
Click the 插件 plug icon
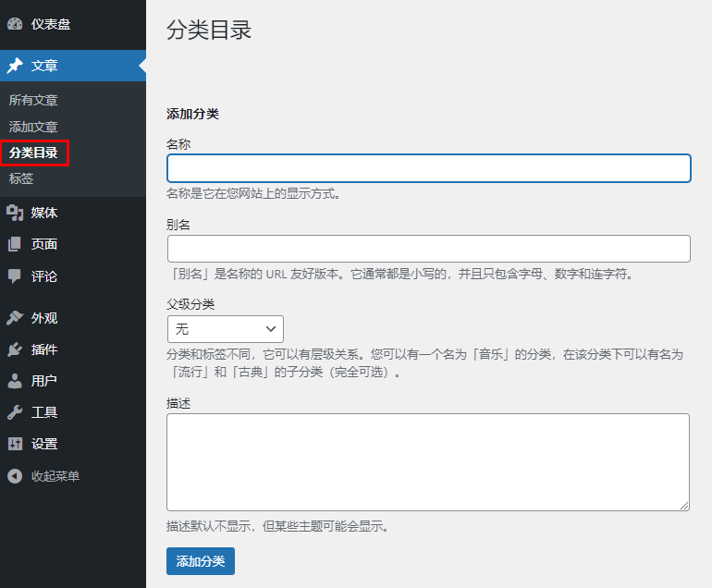point(15,349)
